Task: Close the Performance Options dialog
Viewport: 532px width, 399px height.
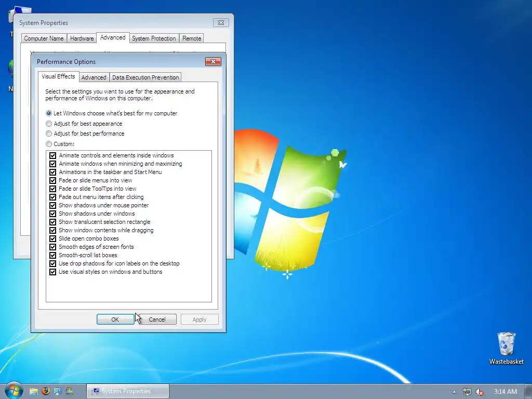Action: (x=213, y=61)
